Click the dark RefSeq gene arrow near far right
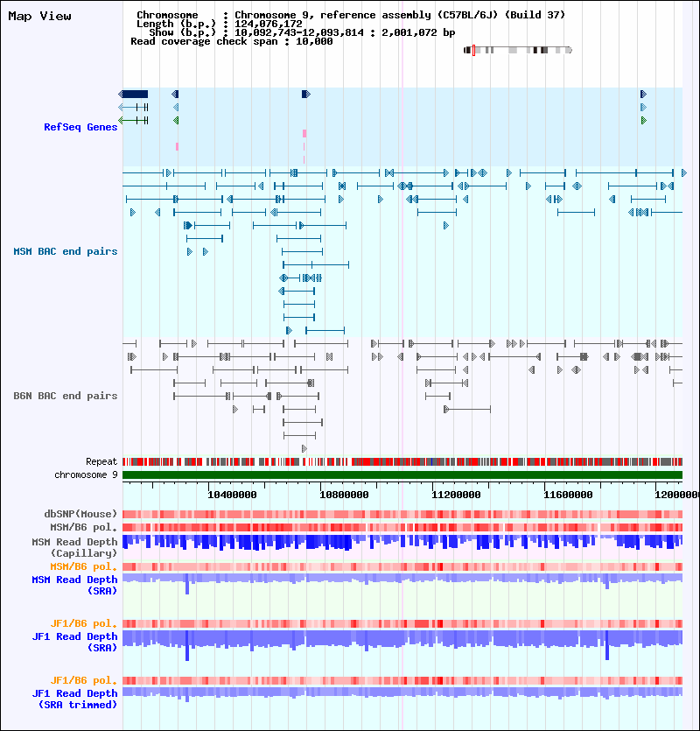The width and height of the screenshot is (700, 731). pyautogui.click(x=644, y=95)
